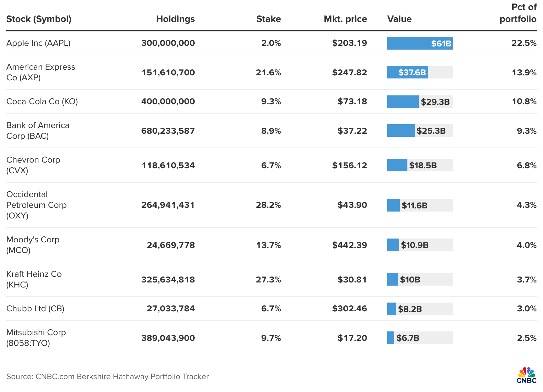The width and height of the screenshot is (543, 392).
Task: Click the Coca-Cola $29.3B value bar
Action: pos(403,102)
